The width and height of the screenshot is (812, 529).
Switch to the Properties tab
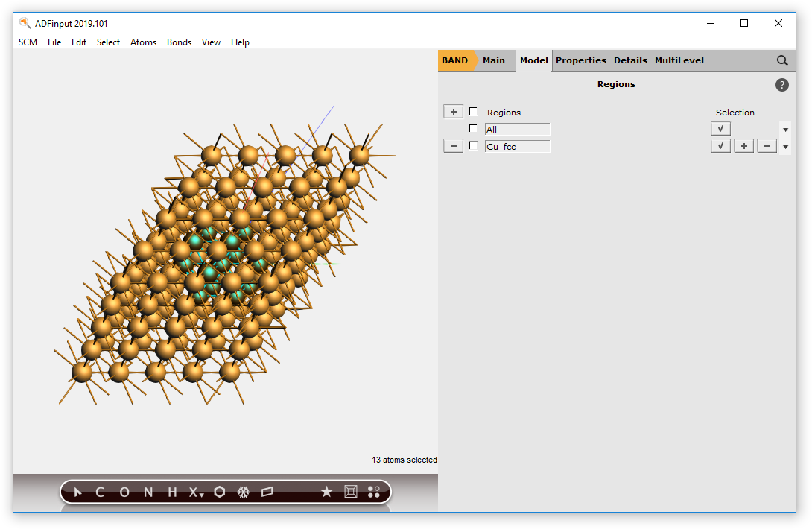click(581, 60)
